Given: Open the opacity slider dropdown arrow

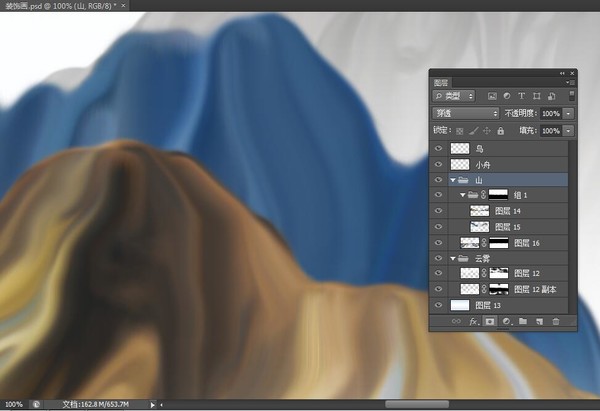Looking at the screenshot, I should 568,113.
